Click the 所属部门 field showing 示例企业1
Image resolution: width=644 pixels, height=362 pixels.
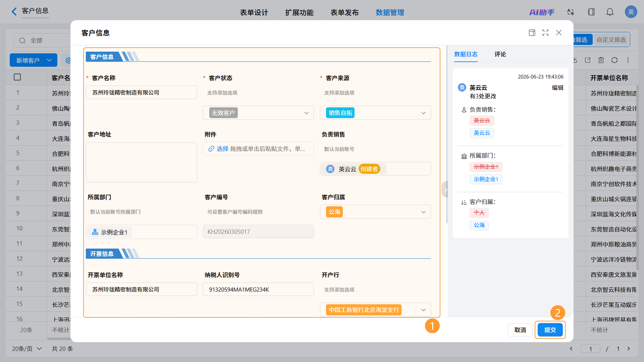point(142,232)
